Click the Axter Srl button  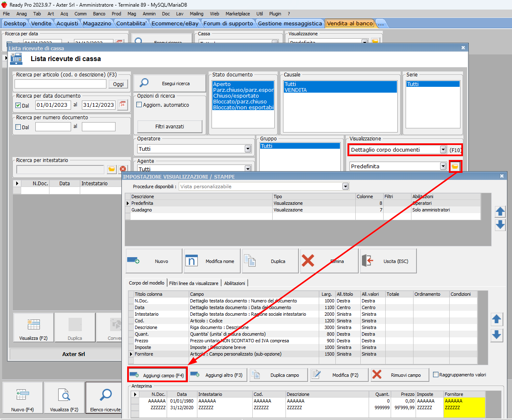coord(74,354)
